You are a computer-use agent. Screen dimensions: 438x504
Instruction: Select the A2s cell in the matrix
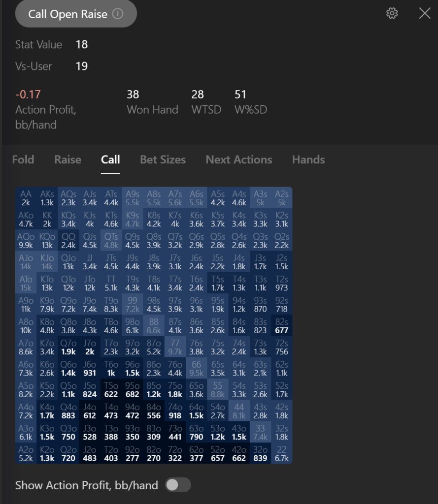click(x=282, y=198)
